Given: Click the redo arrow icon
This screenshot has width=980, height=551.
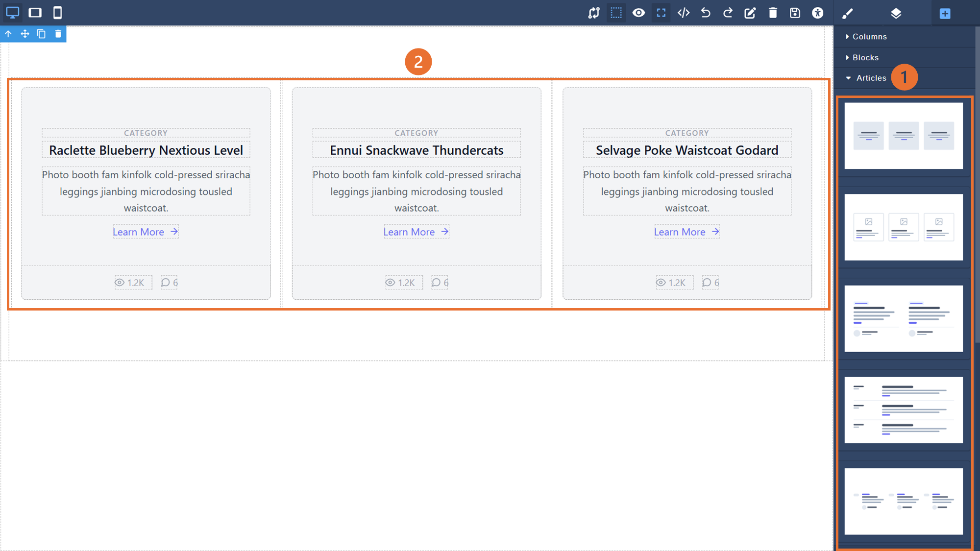Looking at the screenshot, I should [728, 13].
